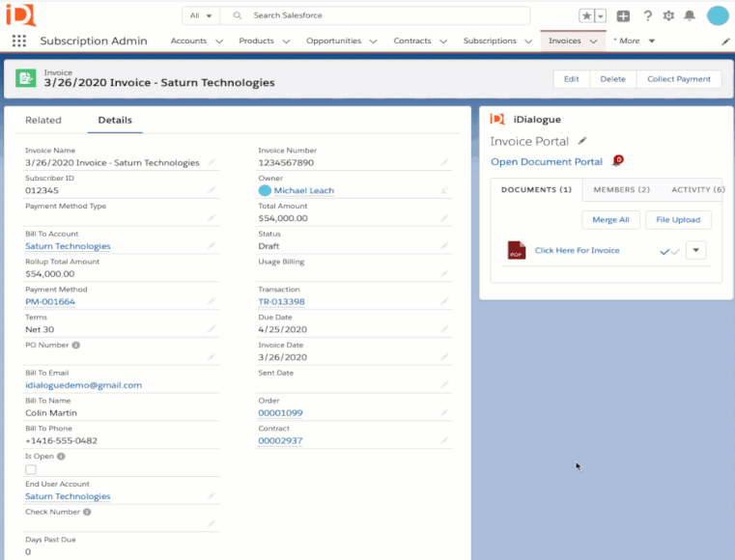Screen dimensions: 735x560
Task: Edit Subscriber ID field pencil icon
Action: coord(212,190)
